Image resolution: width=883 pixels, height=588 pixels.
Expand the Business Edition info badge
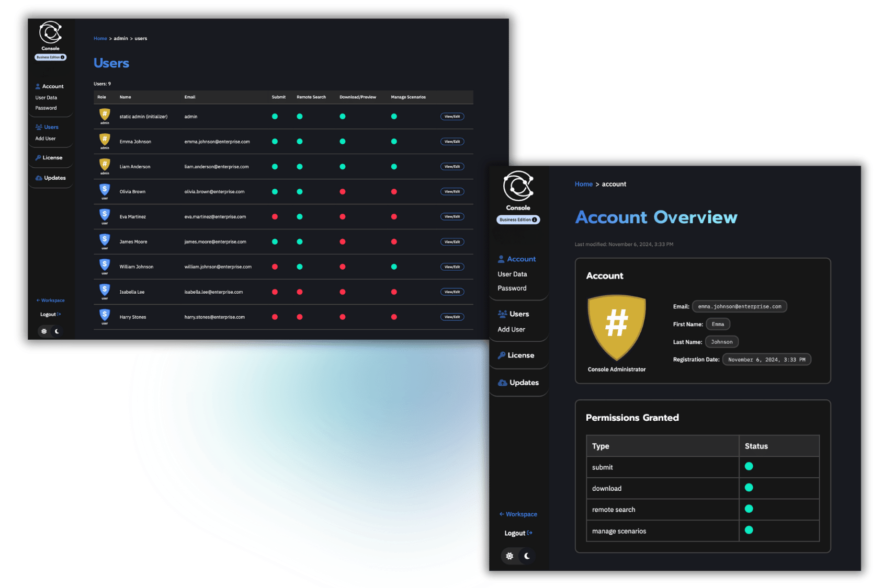(x=518, y=220)
